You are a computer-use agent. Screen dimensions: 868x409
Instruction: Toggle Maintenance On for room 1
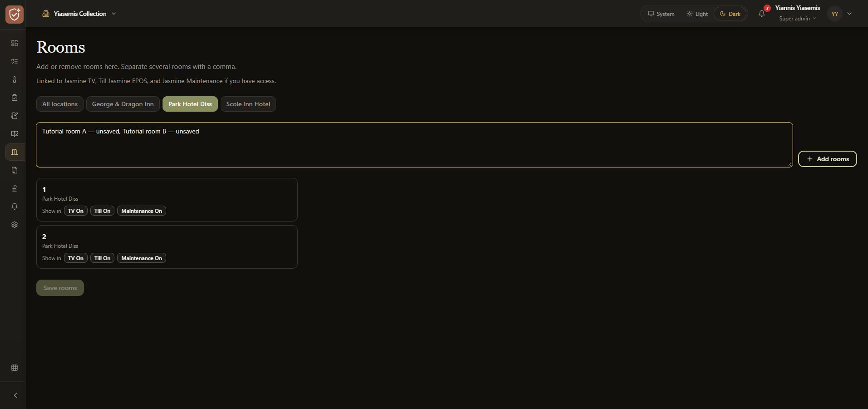[x=142, y=211]
